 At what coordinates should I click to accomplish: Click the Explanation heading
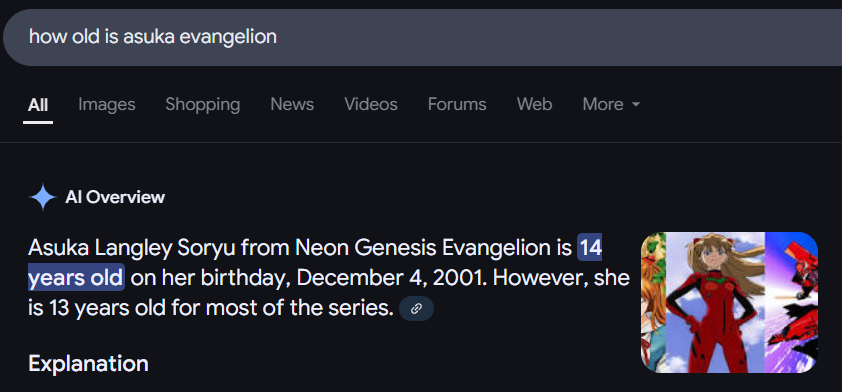88,364
